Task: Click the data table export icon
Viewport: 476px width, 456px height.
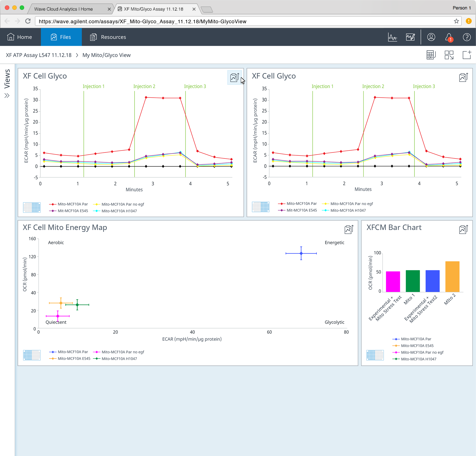Action: (x=431, y=55)
